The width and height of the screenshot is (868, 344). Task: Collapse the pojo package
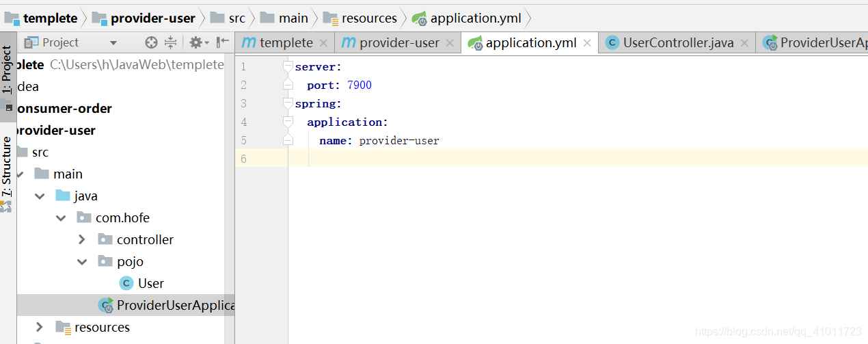click(83, 262)
